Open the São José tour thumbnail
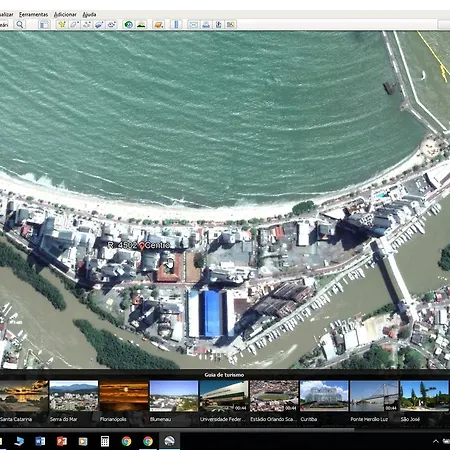This screenshot has width=450, height=450. (424, 396)
